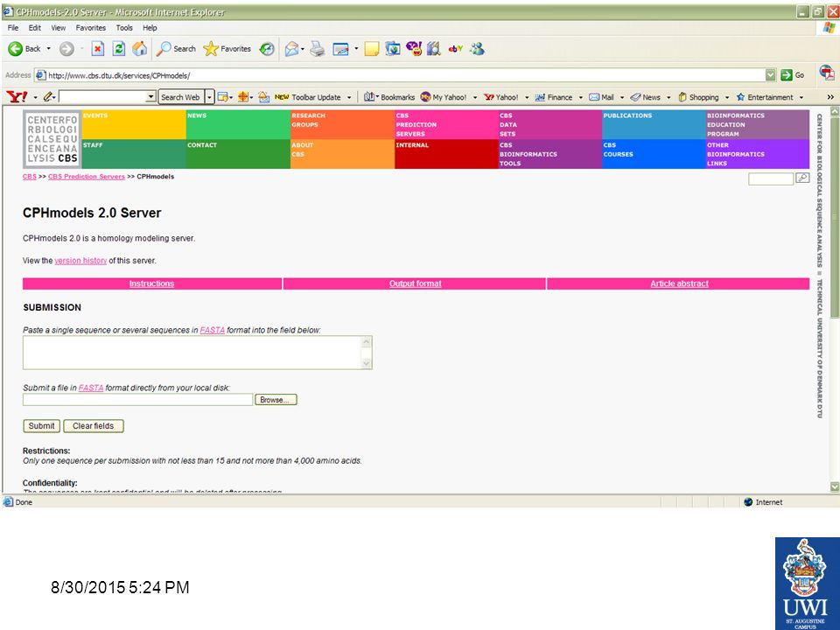Viewport: 840px width, 630px height.
Task: Click the local file path input field
Action: pyautogui.click(x=137, y=400)
